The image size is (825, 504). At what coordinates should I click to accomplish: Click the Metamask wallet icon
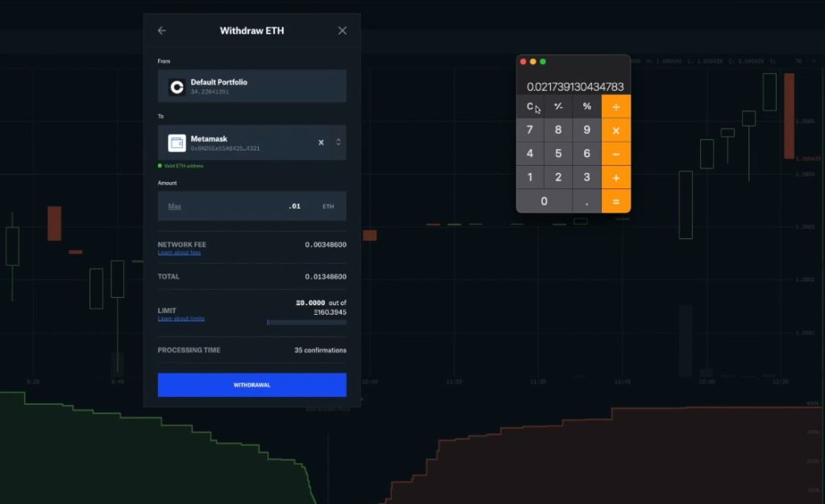[x=176, y=143]
